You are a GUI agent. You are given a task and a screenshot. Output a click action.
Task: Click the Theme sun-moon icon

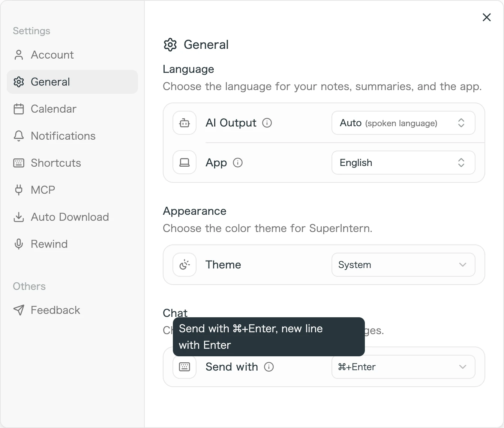(184, 265)
